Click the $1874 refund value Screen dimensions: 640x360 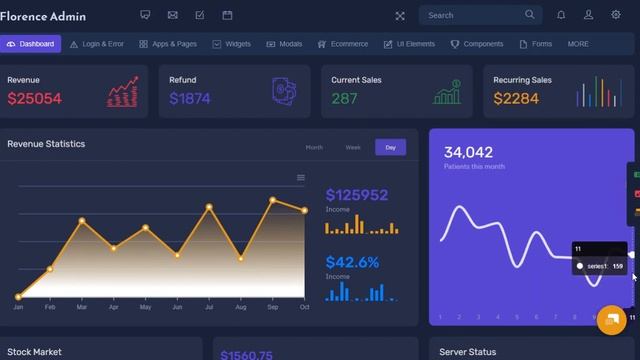190,98
